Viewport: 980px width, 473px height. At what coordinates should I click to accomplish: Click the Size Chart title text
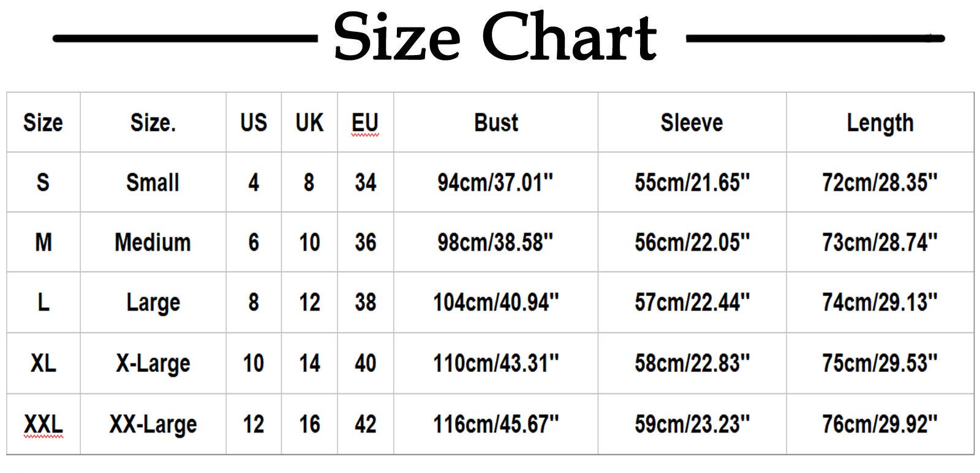tap(495, 38)
